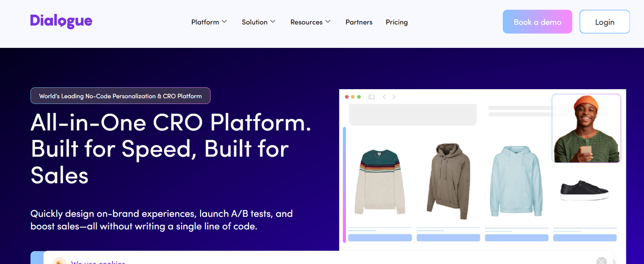Expand the Platform dropdown menu

(x=209, y=22)
